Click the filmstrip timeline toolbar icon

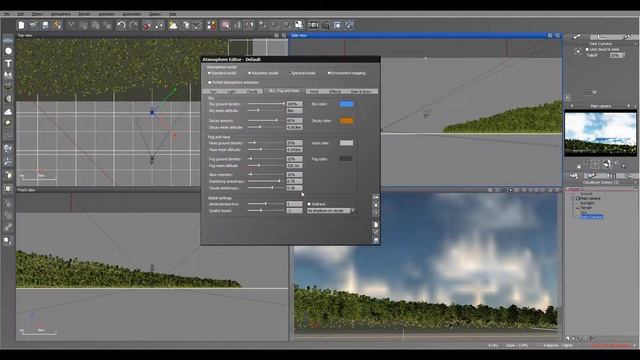(313, 25)
